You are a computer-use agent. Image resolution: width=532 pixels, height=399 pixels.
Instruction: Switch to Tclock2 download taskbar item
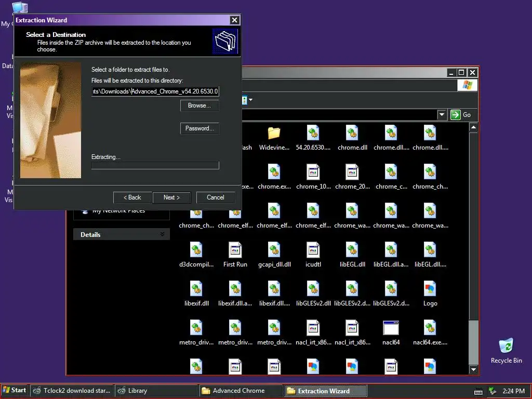72,391
